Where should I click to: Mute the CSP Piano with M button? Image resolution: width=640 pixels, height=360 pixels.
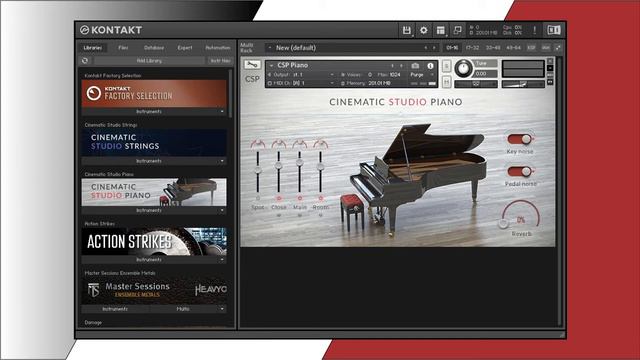point(447,82)
